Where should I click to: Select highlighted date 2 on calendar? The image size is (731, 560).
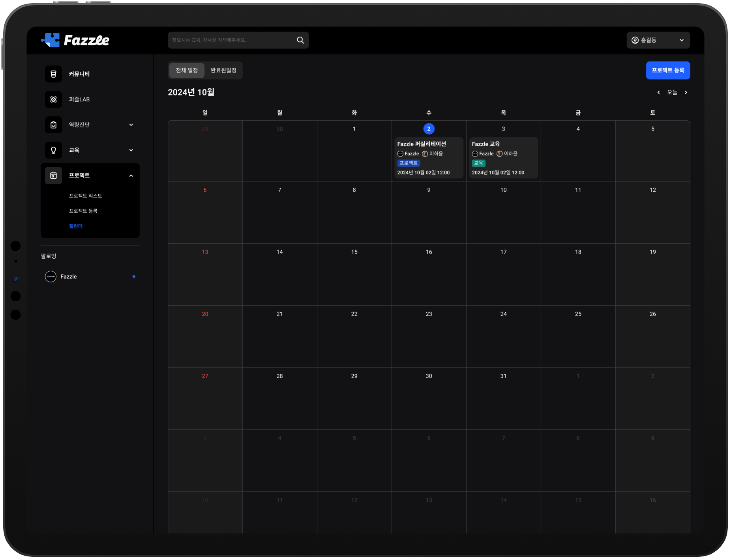coord(429,129)
